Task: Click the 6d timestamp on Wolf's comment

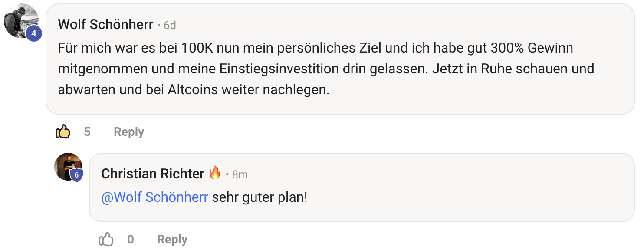Action: click(x=170, y=26)
